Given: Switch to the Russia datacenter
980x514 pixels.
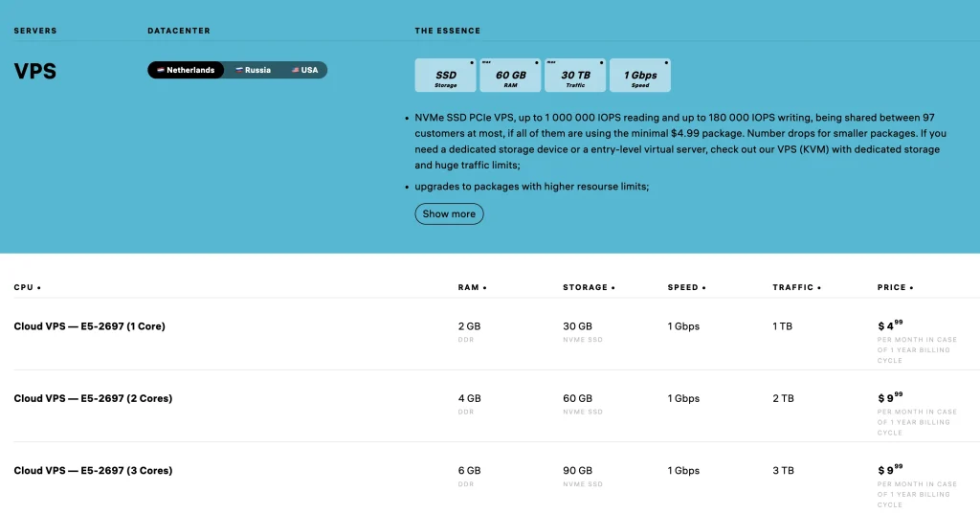Looking at the screenshot, I should [x=253, y=70].
